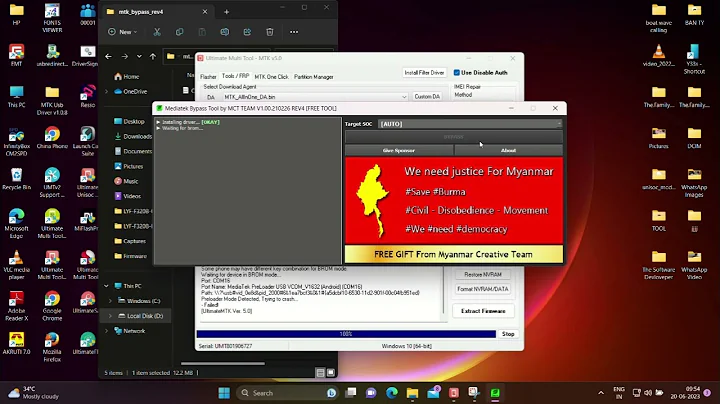Select the Firmware folder in sidebar
This screenshot has height=404, width=720.
131,256
